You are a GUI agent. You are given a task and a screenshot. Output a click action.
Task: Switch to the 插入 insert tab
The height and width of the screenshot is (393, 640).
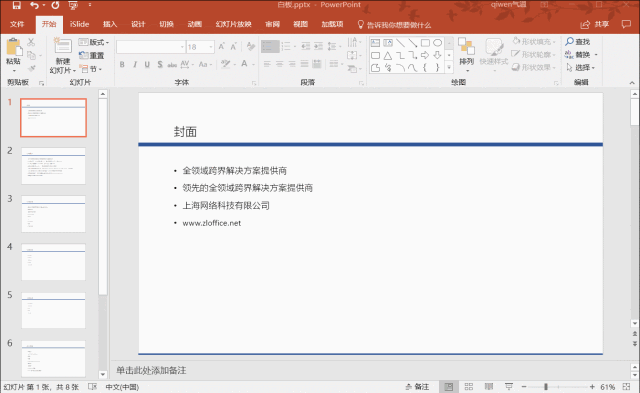[110, 24]
